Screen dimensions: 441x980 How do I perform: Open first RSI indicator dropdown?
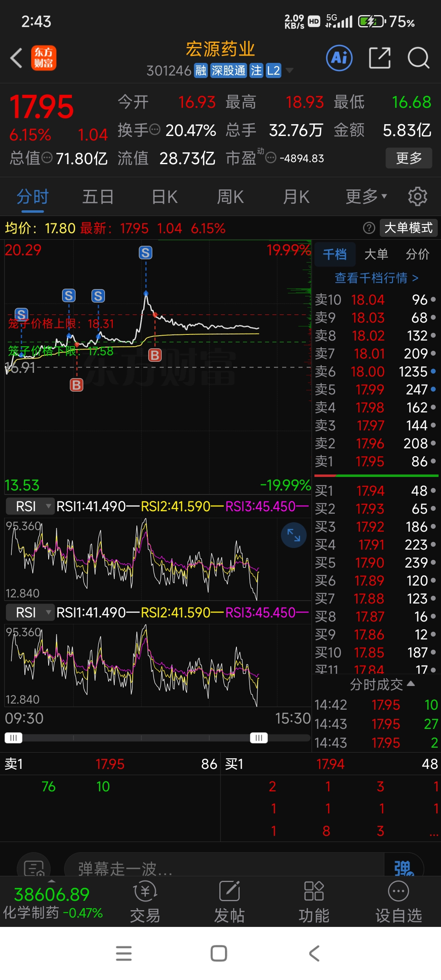(30, 506)
